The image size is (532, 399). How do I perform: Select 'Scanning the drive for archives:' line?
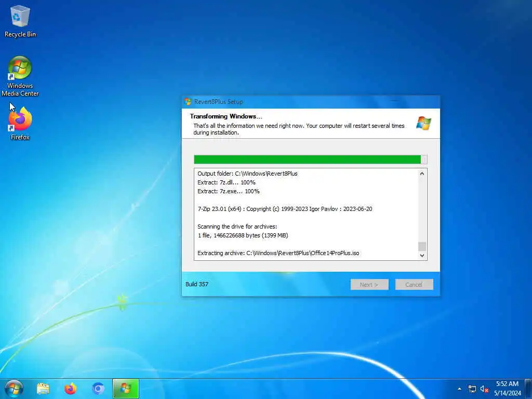coord(237,227)
